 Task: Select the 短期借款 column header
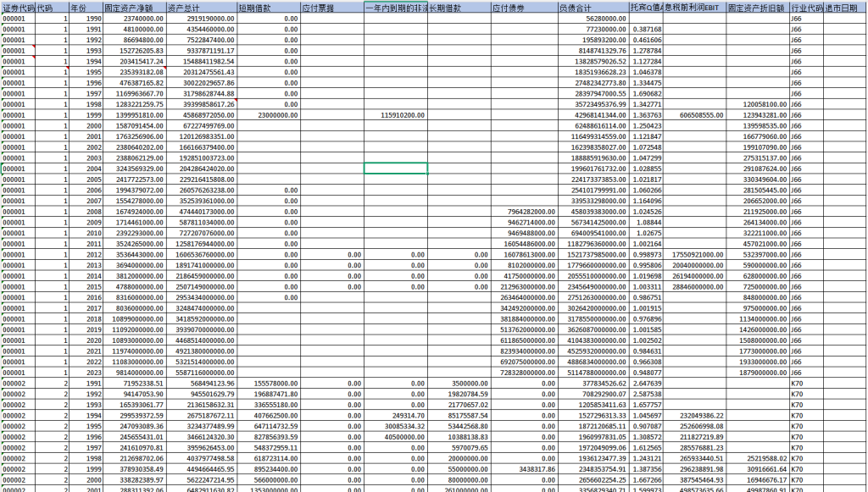coord(267,6)
